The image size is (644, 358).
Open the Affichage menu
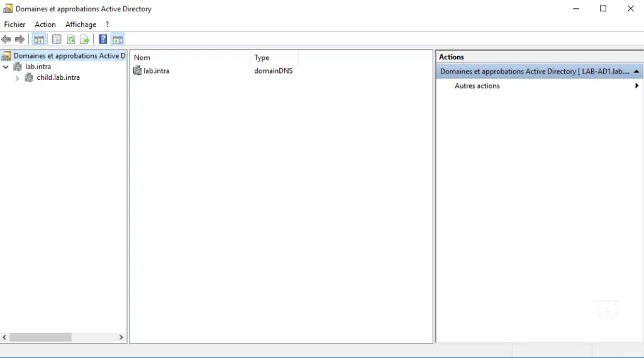click(x=81, y=25)
